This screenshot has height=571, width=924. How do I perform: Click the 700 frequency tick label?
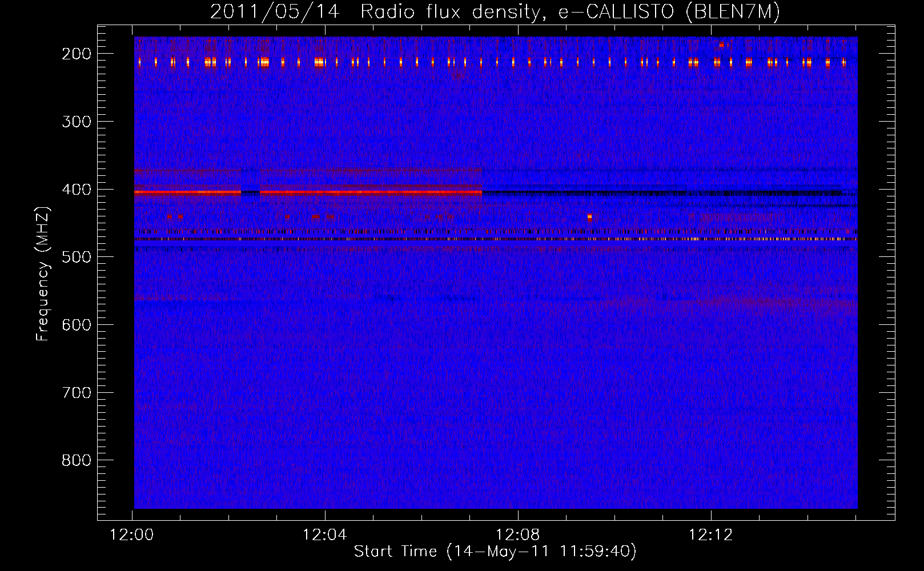coord(76,393)
